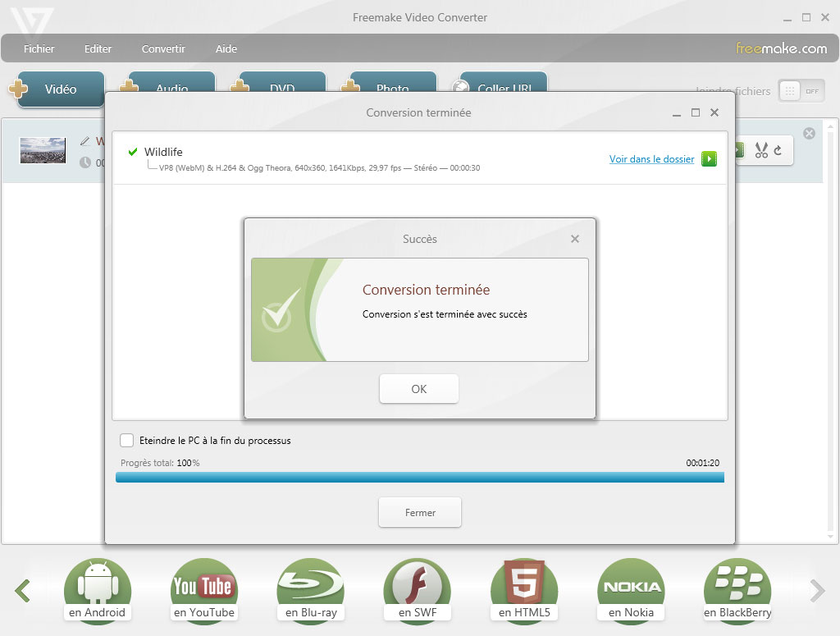Click the Wildlife video thumbnail

[x=43, y=151]
